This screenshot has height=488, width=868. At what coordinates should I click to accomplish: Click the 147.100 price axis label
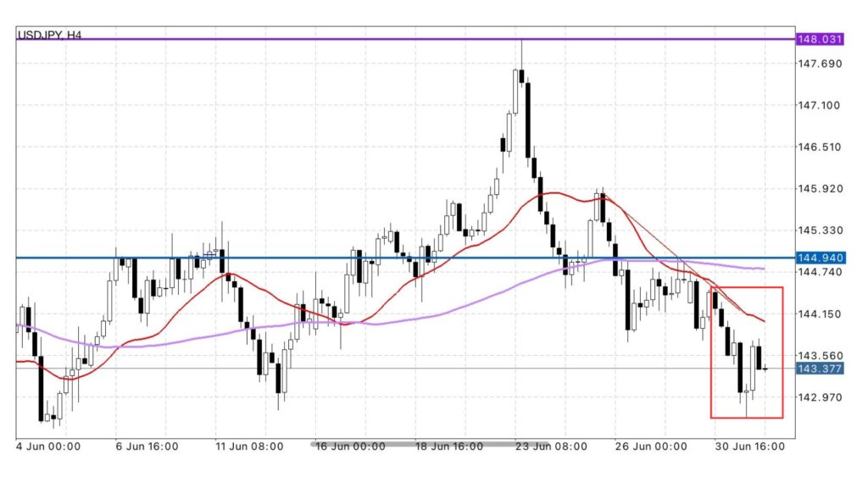point(820,105)
